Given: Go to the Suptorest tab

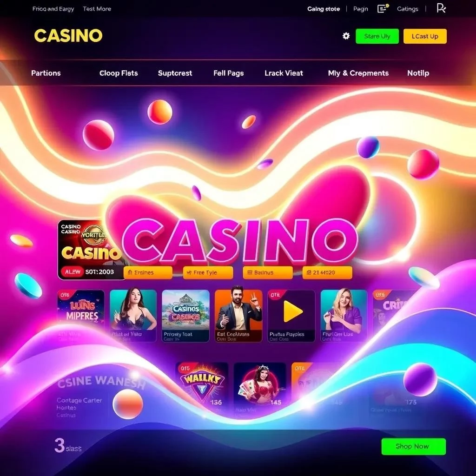Looking at the screenshot, I should pos(175,73).
